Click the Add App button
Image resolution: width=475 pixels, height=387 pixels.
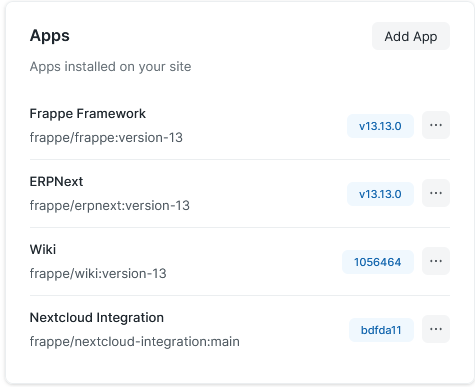click(411, 36)
